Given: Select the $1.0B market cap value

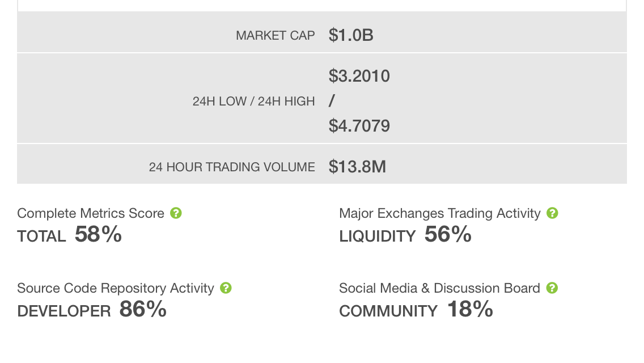Looking at the screenshot, I should tap(351, 36).
